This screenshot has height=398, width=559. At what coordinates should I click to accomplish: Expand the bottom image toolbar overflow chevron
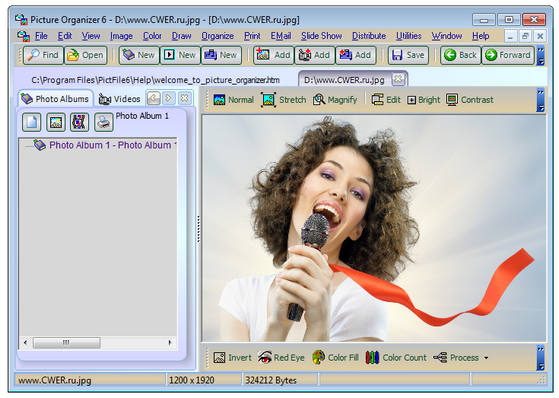[x=541, y=358]
